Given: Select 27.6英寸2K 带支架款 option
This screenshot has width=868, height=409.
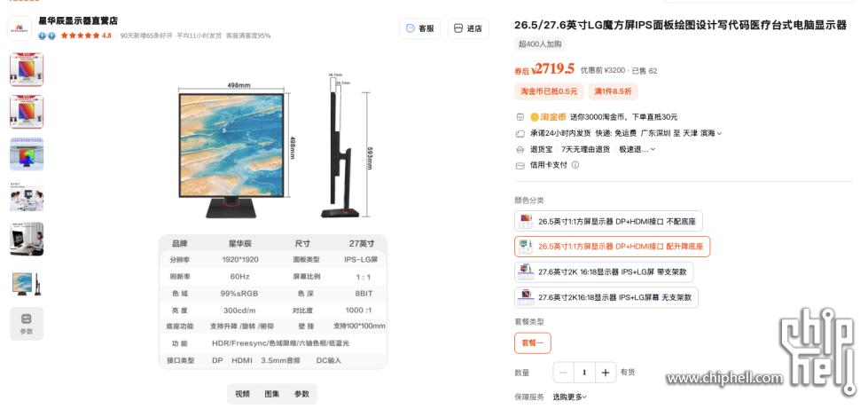Looking at the screenshot, I should coord(604,271).
